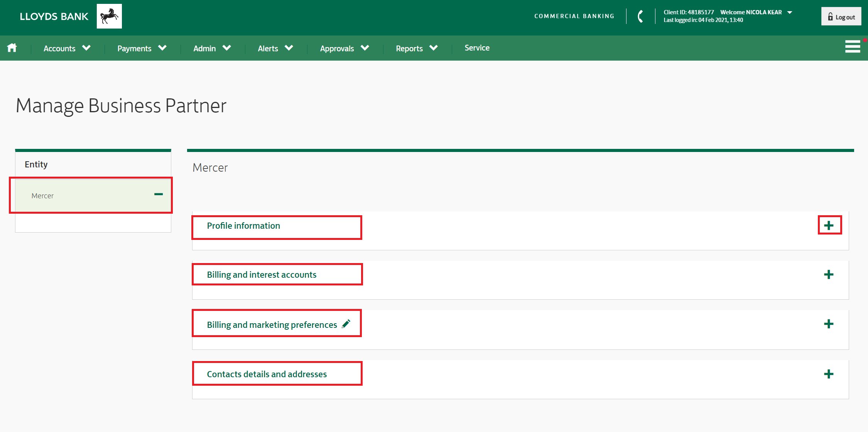
Task: Click the LLOYDS BANK wordmark
Action: tap(54, 17)
